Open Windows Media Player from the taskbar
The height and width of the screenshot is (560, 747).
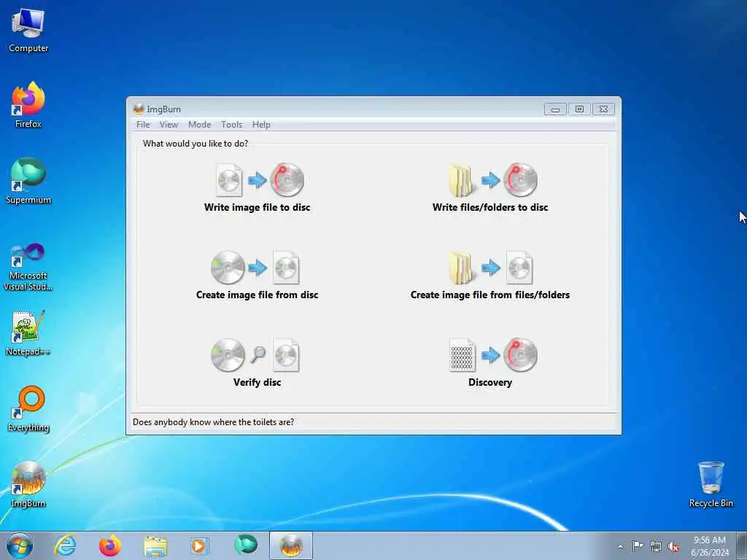pos(198,545)
